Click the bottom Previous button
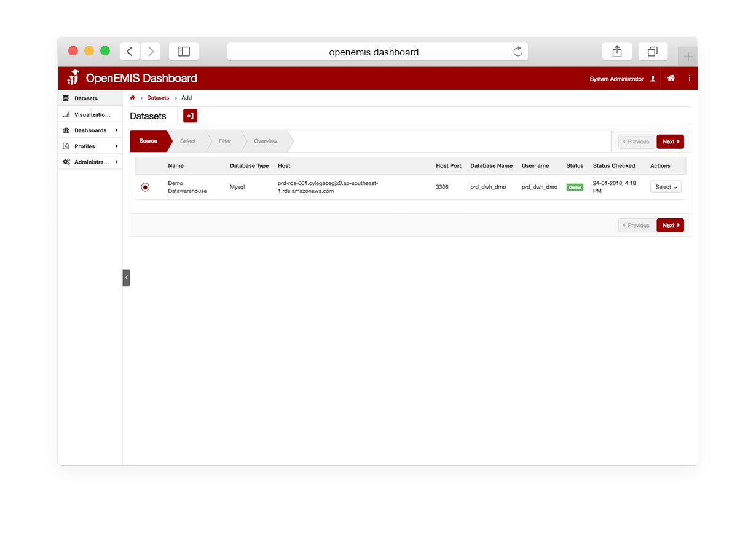 tap(637, 225)
